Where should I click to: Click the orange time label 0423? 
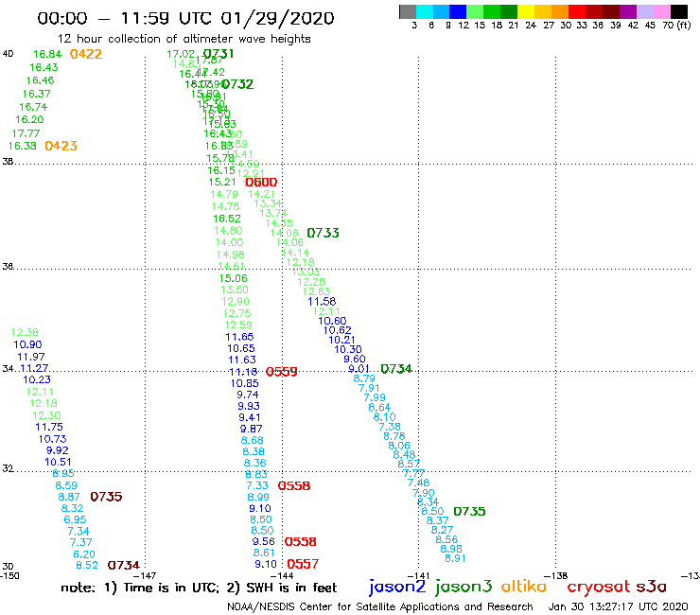[61, 146]
